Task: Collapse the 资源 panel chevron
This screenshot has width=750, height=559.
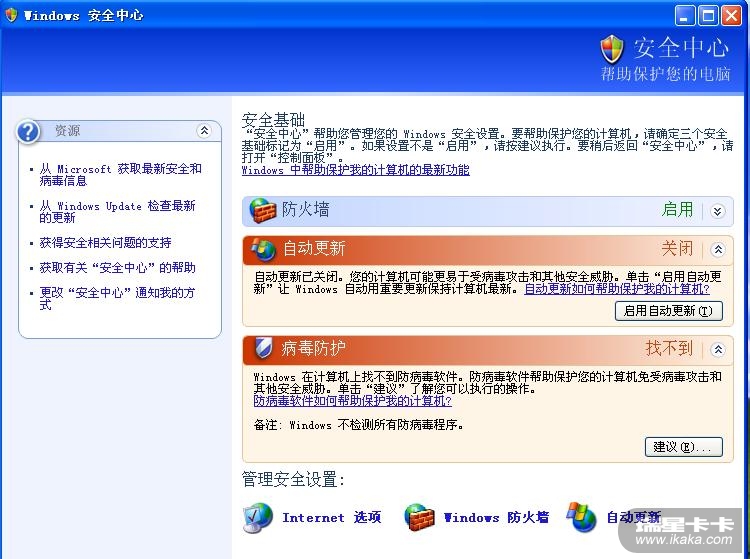Action: (x=204, y=130)
